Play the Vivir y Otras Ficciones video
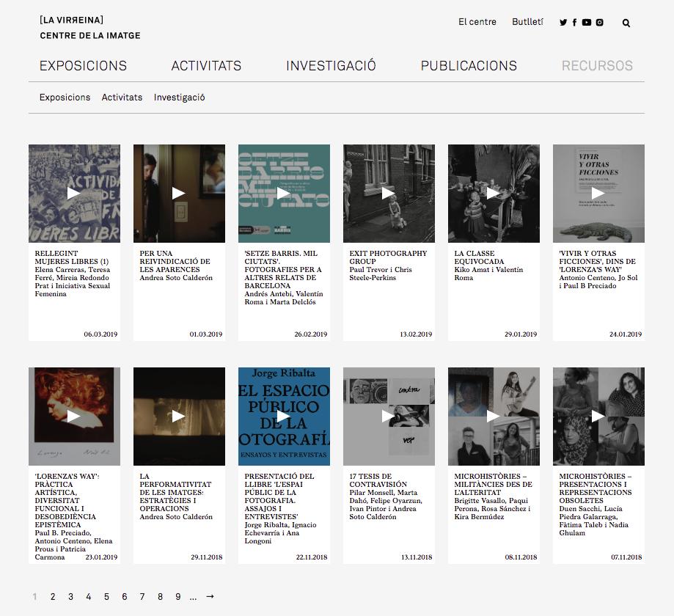 pos(598,194)
